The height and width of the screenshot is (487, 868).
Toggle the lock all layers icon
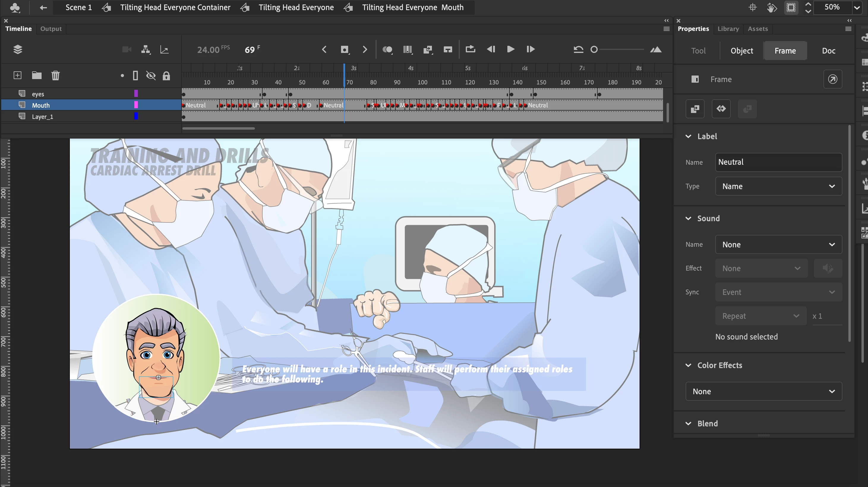[166, 76]
